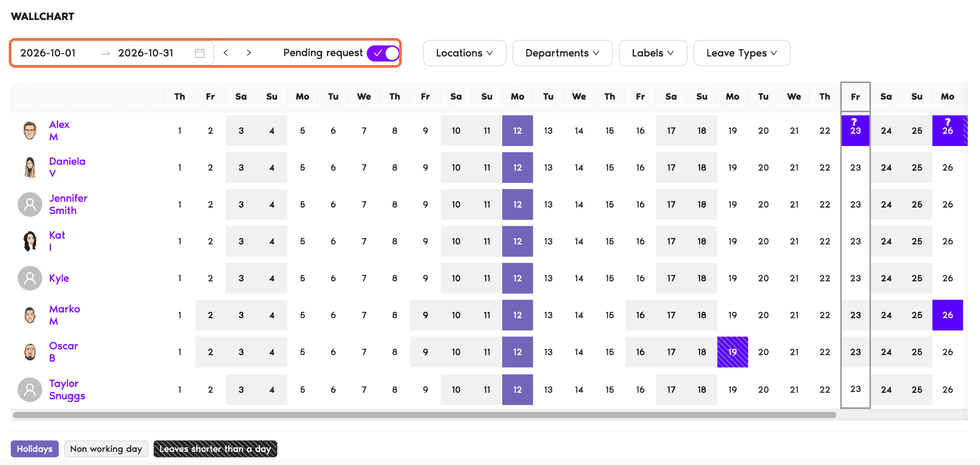Open the date range calendar icon
Image resolution: width=980 pixels, height=465 pixels.
point(200,53)
